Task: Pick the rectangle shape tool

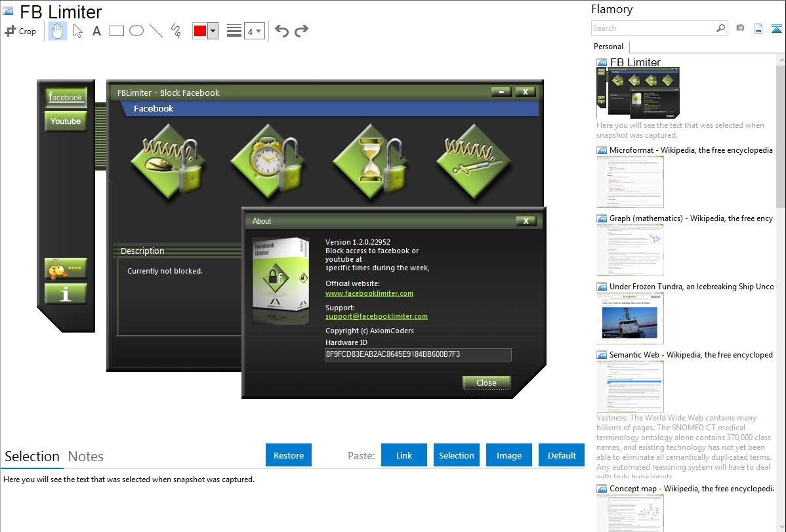Action: click(117, 31)
